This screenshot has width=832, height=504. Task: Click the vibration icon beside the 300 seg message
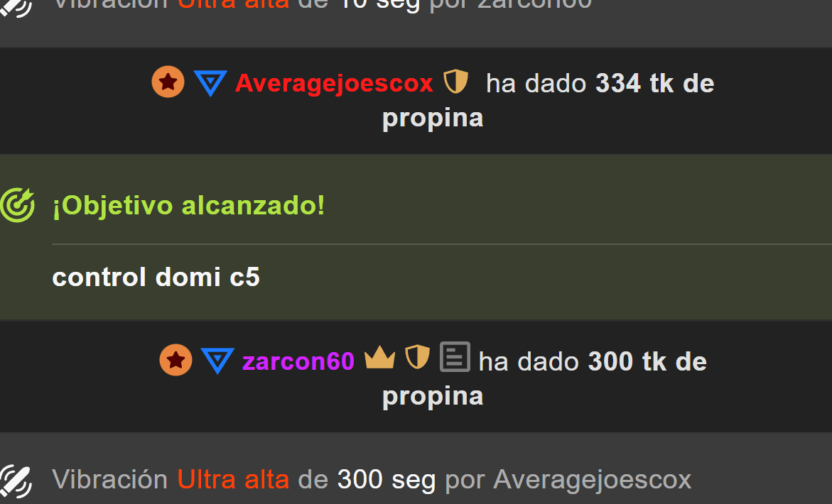pyautogui.click(x=16, y=482)
